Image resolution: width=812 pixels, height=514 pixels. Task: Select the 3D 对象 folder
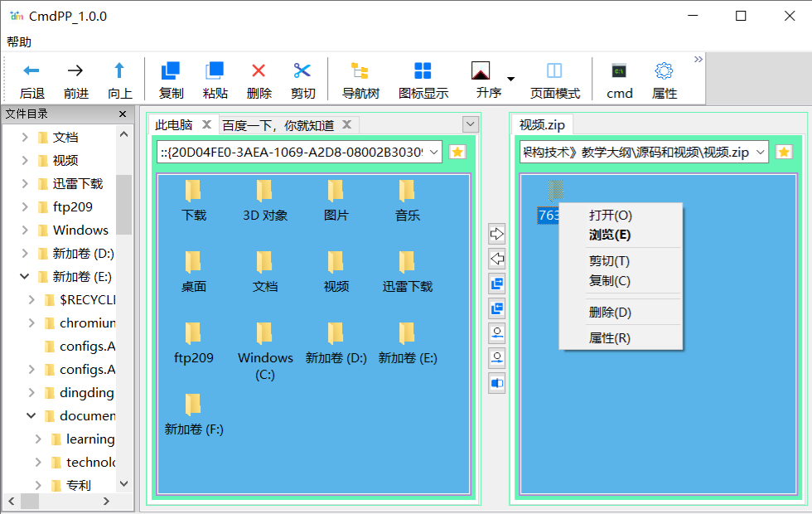click(265, 201)
